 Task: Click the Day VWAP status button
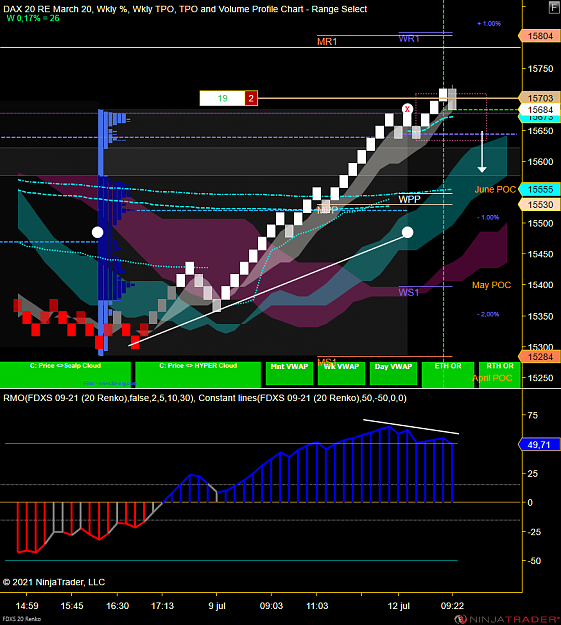pyautogui.click(x=393, y=373)
